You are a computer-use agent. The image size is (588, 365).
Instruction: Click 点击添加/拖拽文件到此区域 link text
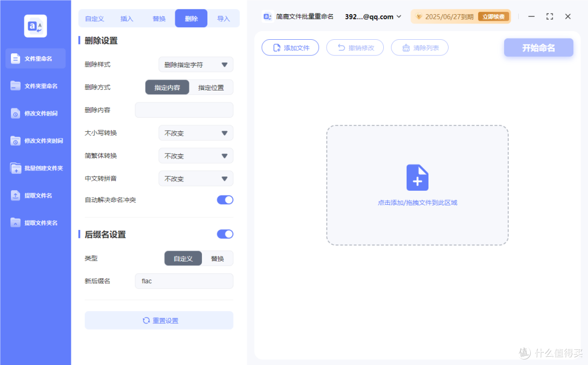(x=418, y=203)
